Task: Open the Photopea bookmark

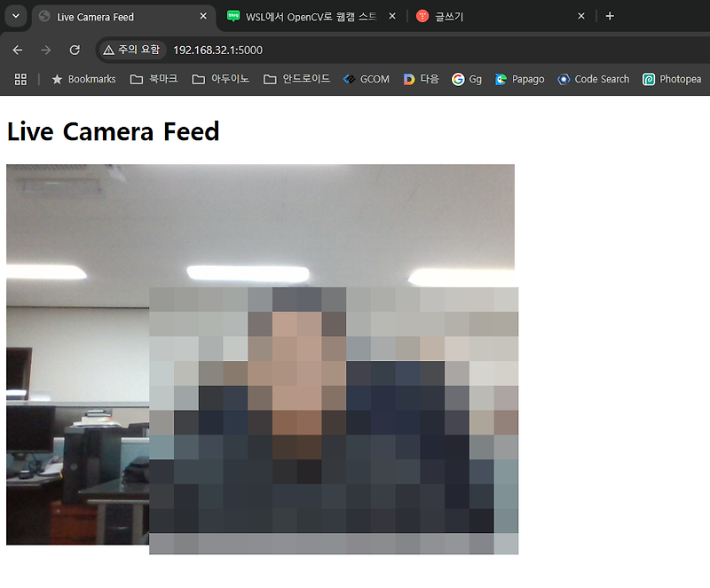Action: click(672, 80)
